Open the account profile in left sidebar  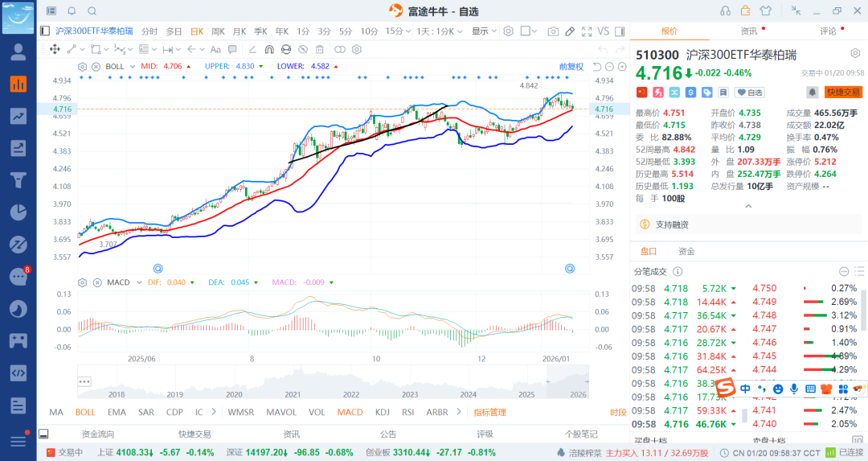point(18,52)
